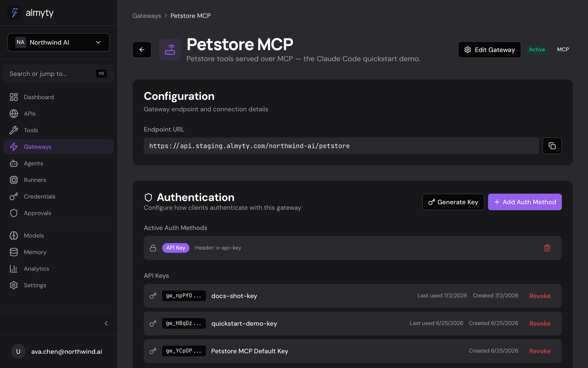
Task: Click the Approvals shield icon in sidebar
Action: [14, 213]
